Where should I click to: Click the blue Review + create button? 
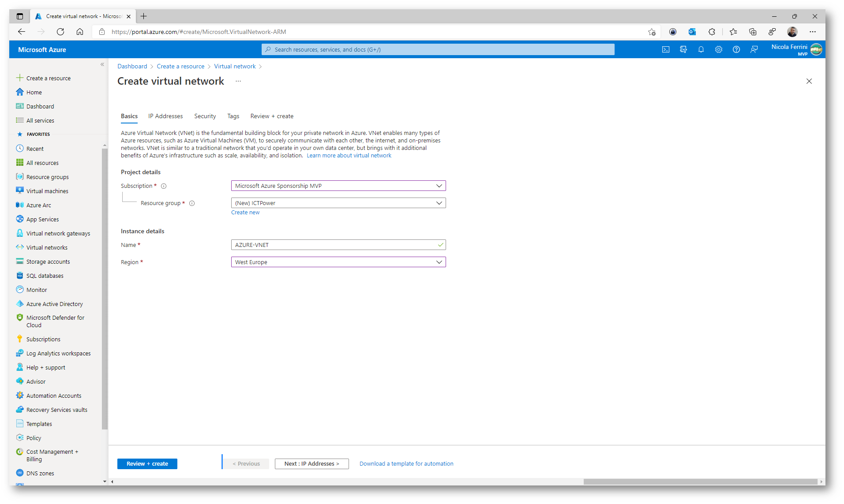[x=147, y=464]
